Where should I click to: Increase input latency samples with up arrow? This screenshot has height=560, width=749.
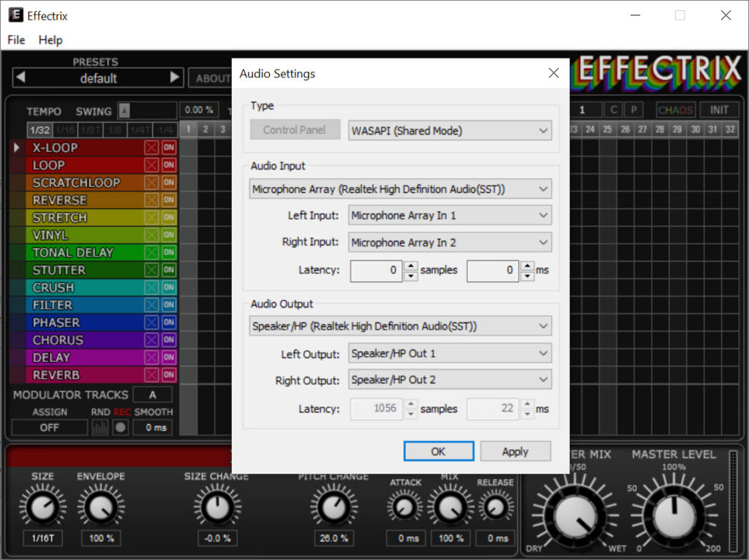pos(411,265)
